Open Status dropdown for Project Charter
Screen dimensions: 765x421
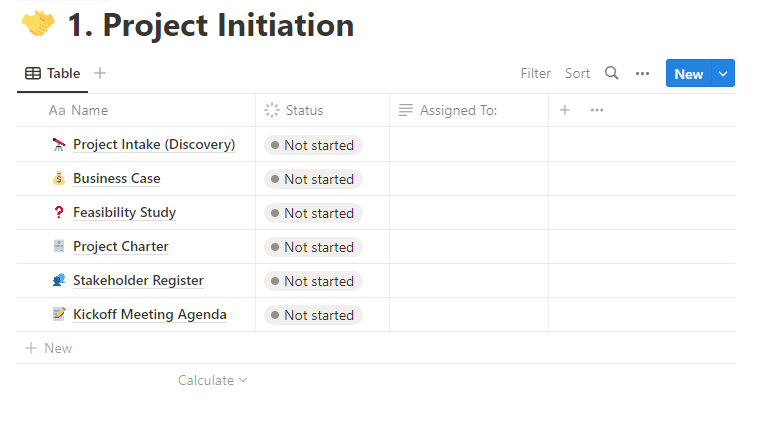click(x=313, y=247)
